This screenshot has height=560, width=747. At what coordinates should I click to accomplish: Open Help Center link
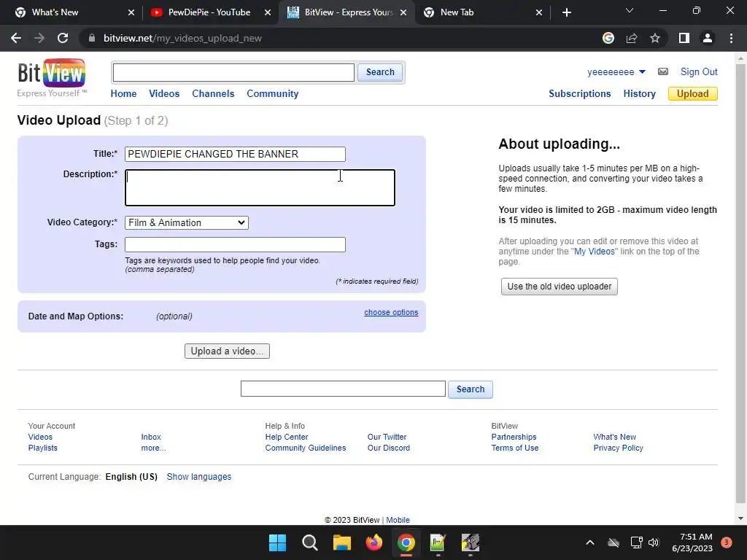click(x=287, y=437)
